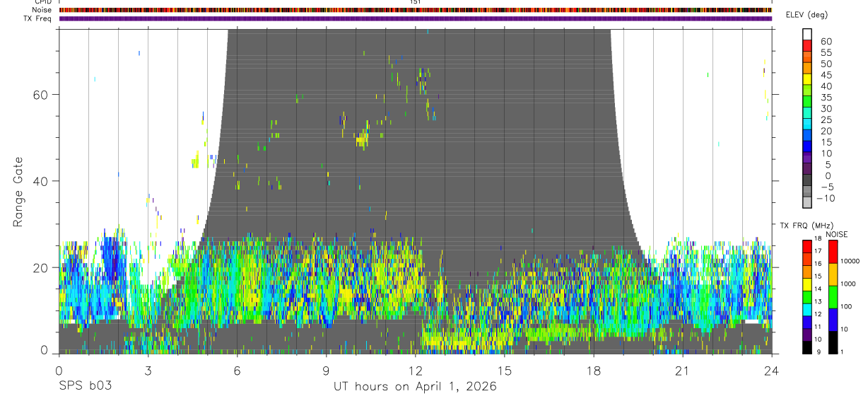Click the 'UT hours on April 1, 2026' axis title
This screenshot has height=401, width=868.
415,387
